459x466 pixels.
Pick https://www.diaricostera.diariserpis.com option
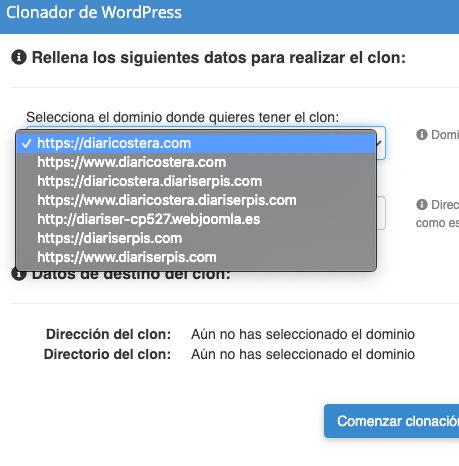[x=196, y=200]
